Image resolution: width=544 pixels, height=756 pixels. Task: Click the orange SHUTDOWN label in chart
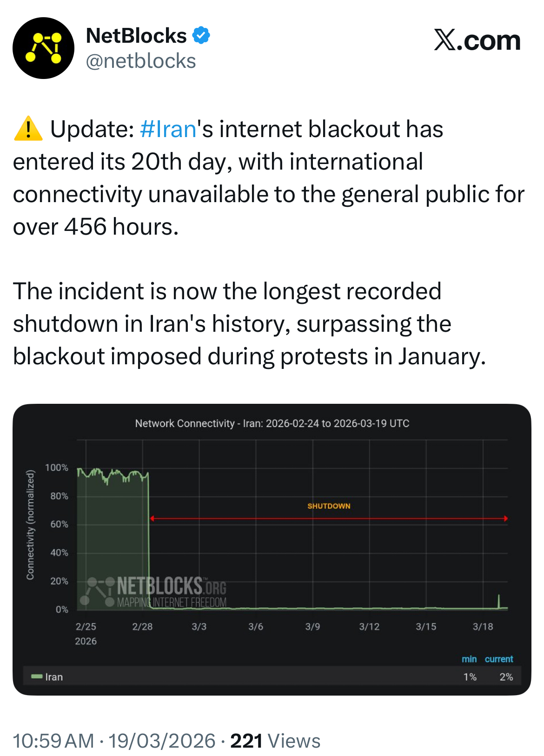pyautogui.click(x=329, y=506)
